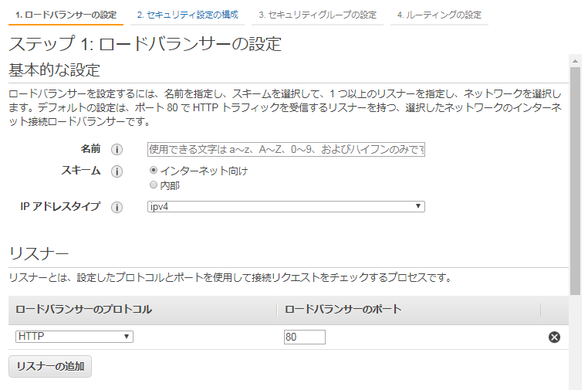The width and height of the screenshot is (588, 390).
Task: Select the 内部 scheme radio button
Action: point(154,185)
